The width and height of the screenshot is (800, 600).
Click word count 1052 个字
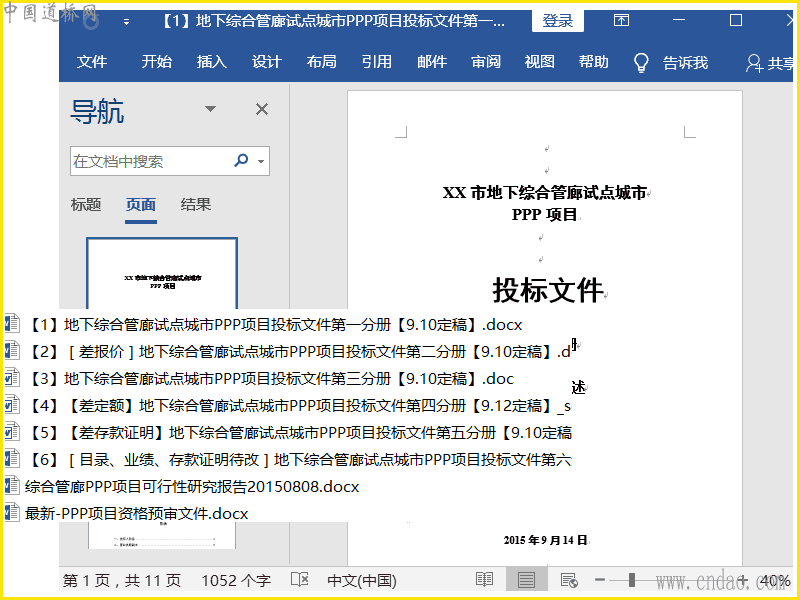[236, 581]
